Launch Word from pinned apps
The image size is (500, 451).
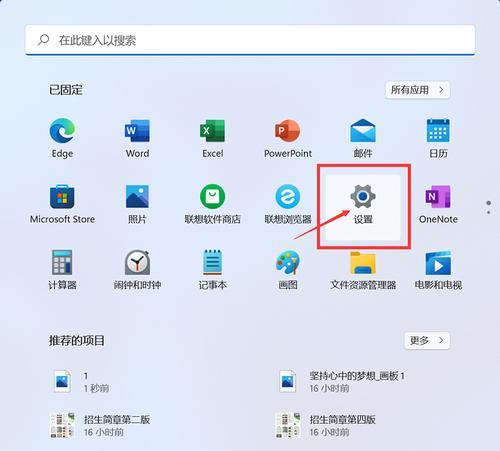click(x=137, y=138)
